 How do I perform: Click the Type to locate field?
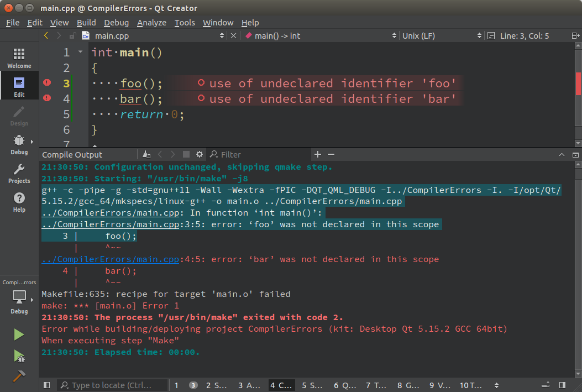pyautogui.click(x=113, y=385)
